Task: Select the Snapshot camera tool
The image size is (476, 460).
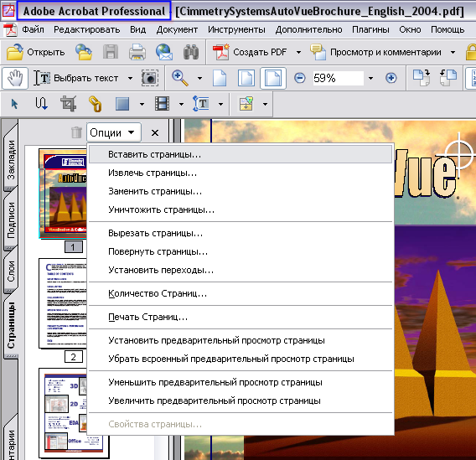Action: 150,78
